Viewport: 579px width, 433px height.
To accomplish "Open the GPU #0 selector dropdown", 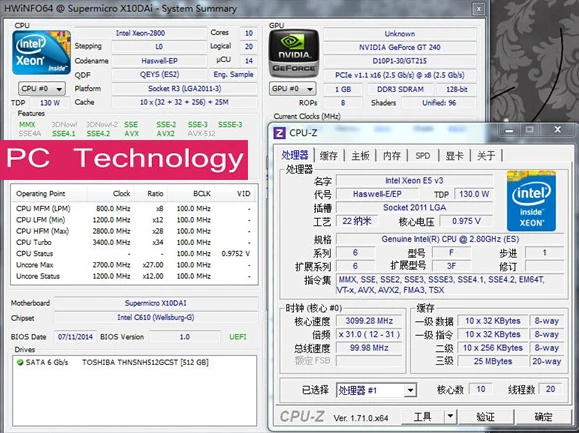I will 292,89.
